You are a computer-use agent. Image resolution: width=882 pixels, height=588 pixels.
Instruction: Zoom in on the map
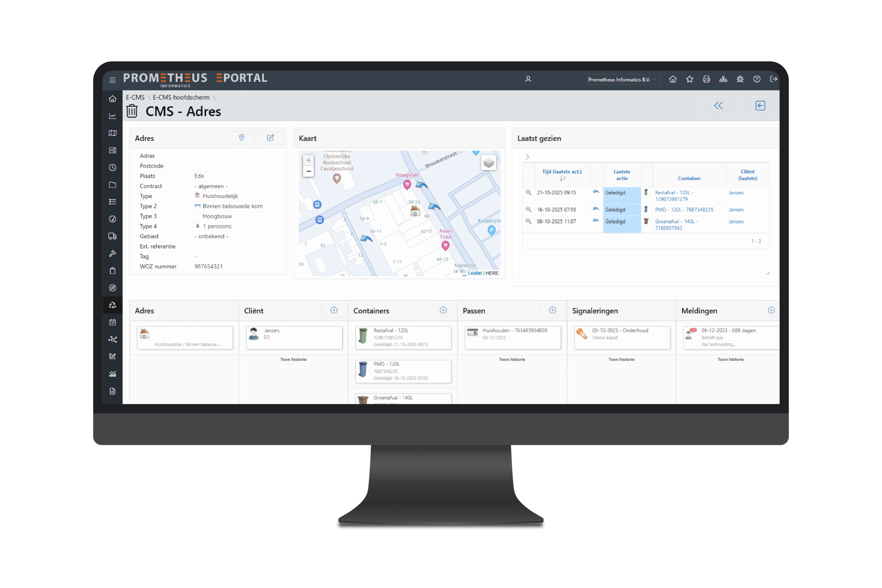(308, 161)
